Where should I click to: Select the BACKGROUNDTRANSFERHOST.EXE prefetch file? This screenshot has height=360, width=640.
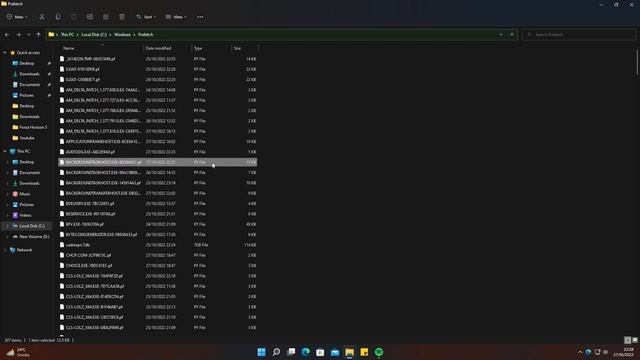tap(158, 193)
